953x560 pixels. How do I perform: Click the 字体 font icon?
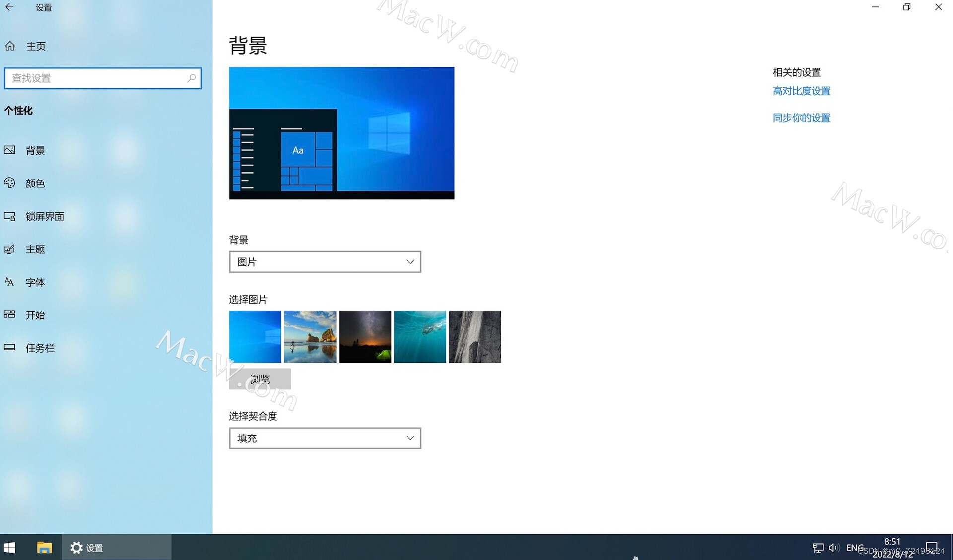pos(9,282)
